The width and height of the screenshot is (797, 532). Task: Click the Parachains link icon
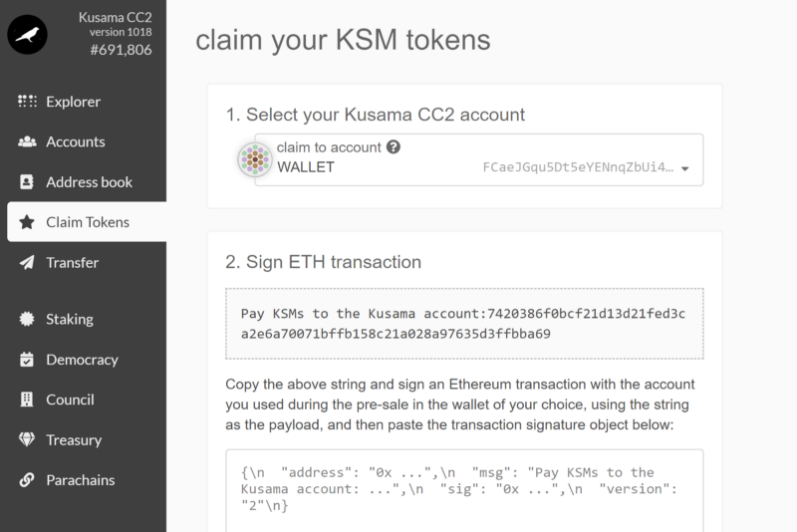tap(27, 479)
